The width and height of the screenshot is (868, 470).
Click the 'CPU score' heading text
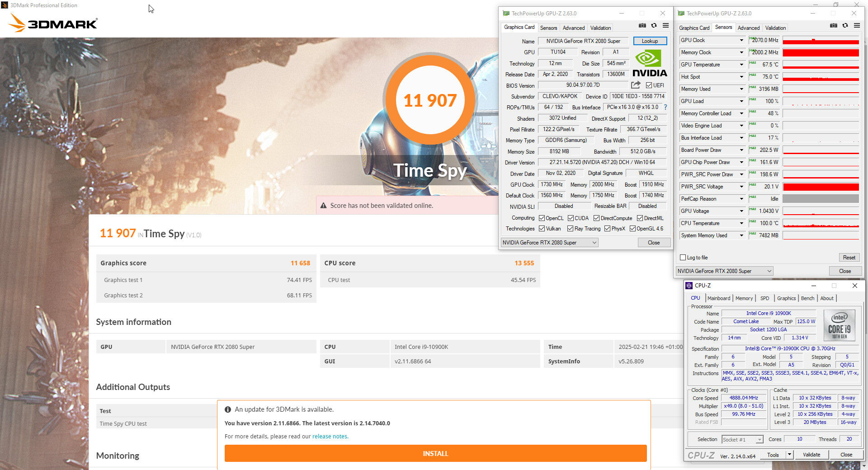[x=340, y=263]
